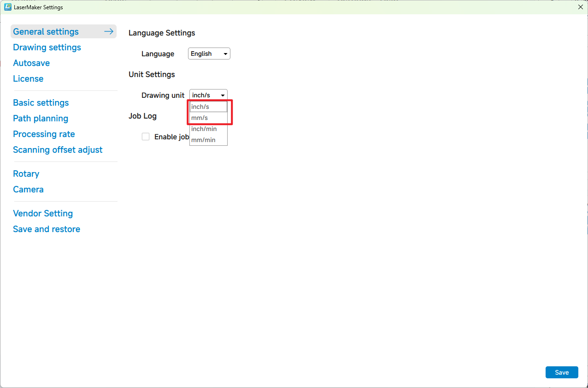588x388 pixels.
Task: Choose inch/s from the unit list
Action: coord(208,107)
